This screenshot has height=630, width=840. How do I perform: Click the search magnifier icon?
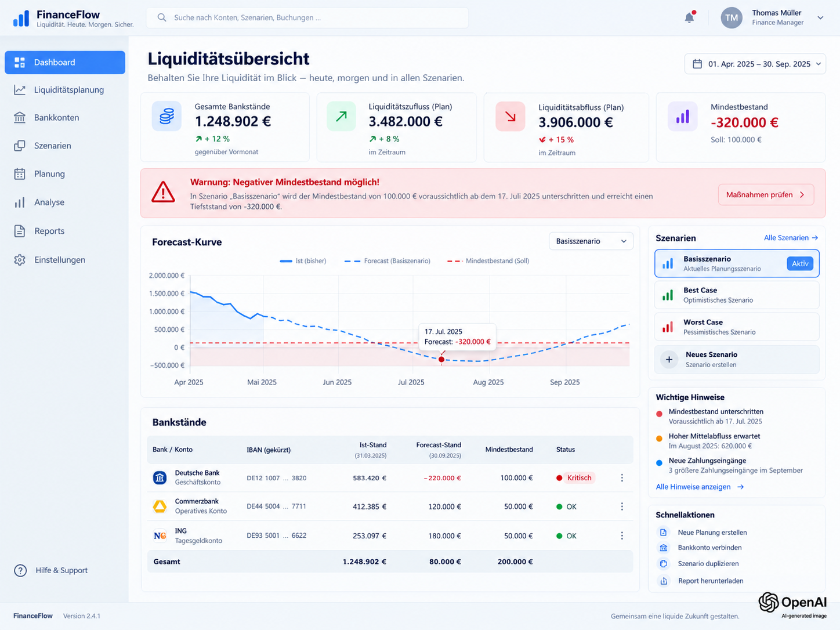click(x=162, y=17)
